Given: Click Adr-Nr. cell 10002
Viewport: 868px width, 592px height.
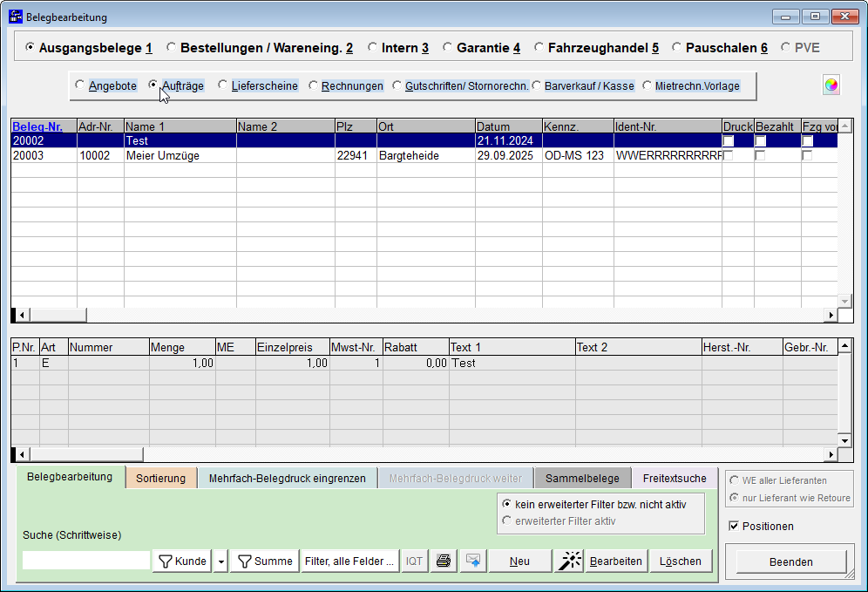Looking at the screenshot, I should tap(100, 155).
